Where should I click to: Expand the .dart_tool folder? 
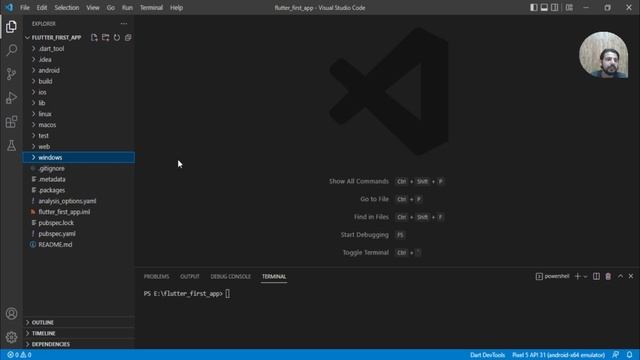[x=78, y=49]
